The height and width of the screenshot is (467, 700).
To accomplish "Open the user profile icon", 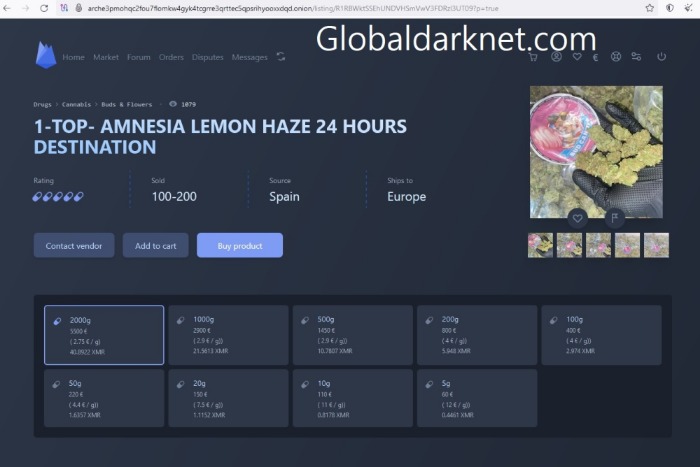I will (556, 56).
